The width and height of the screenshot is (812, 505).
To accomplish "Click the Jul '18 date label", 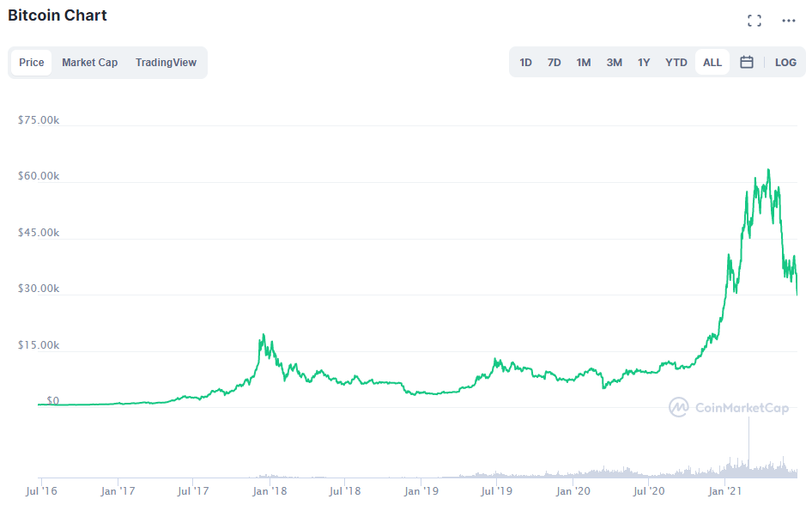I will click(344, 491).
